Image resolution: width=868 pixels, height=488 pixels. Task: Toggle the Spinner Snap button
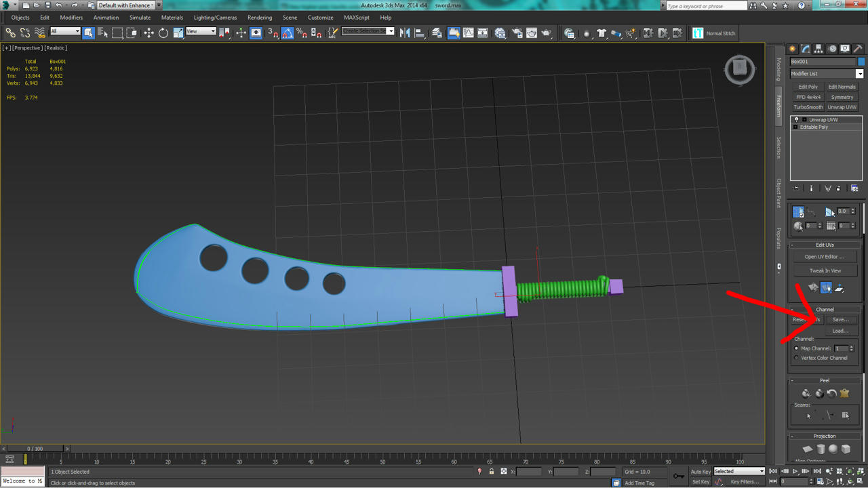pyautogui.click(x=316, y=33)
